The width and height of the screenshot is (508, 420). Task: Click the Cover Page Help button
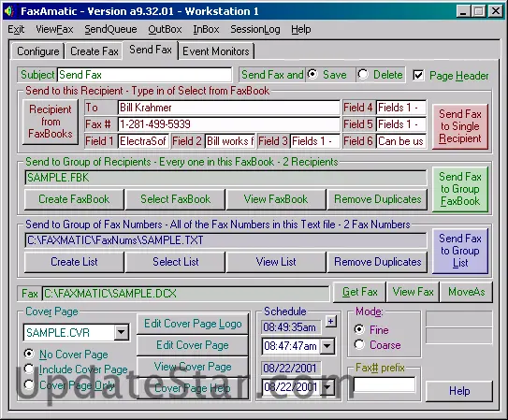(193, 388)
